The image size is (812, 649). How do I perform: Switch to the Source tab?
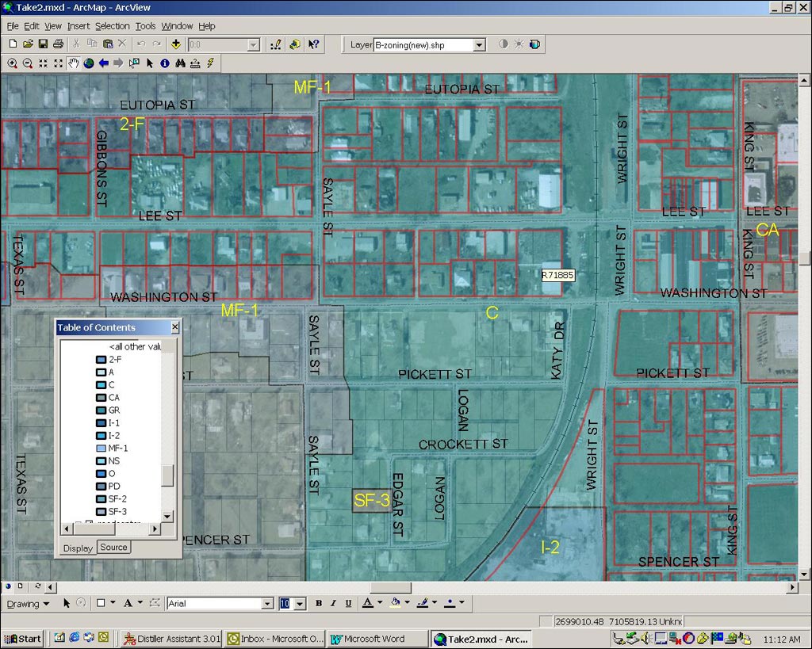[113, 548]
